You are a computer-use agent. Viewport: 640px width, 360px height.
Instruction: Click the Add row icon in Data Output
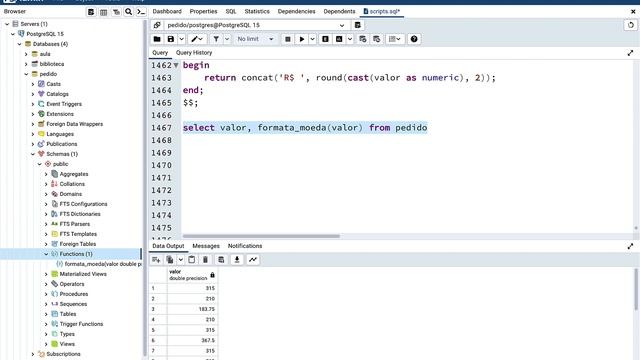click(x=156, y=260)
